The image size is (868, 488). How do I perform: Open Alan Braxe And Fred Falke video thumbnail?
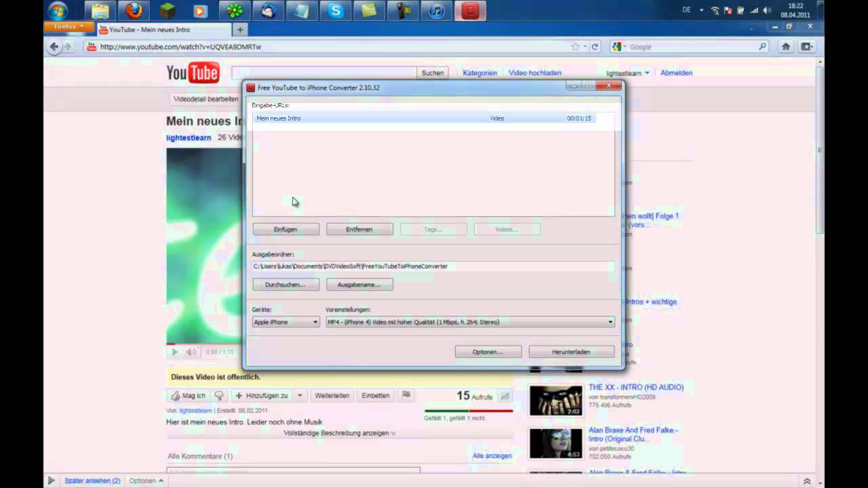[555, 443]
